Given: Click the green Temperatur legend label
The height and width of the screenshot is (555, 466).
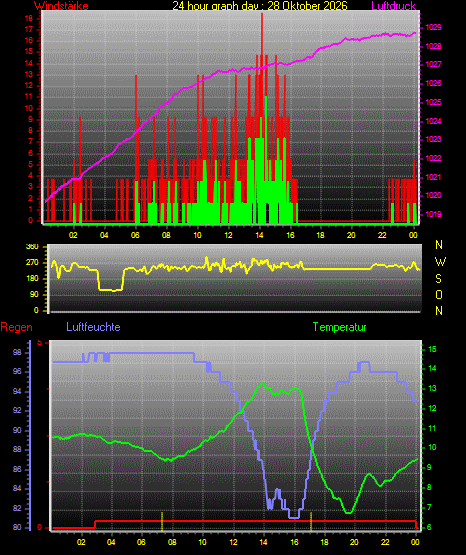Looking at the screenshot, I should pos(339,327).
